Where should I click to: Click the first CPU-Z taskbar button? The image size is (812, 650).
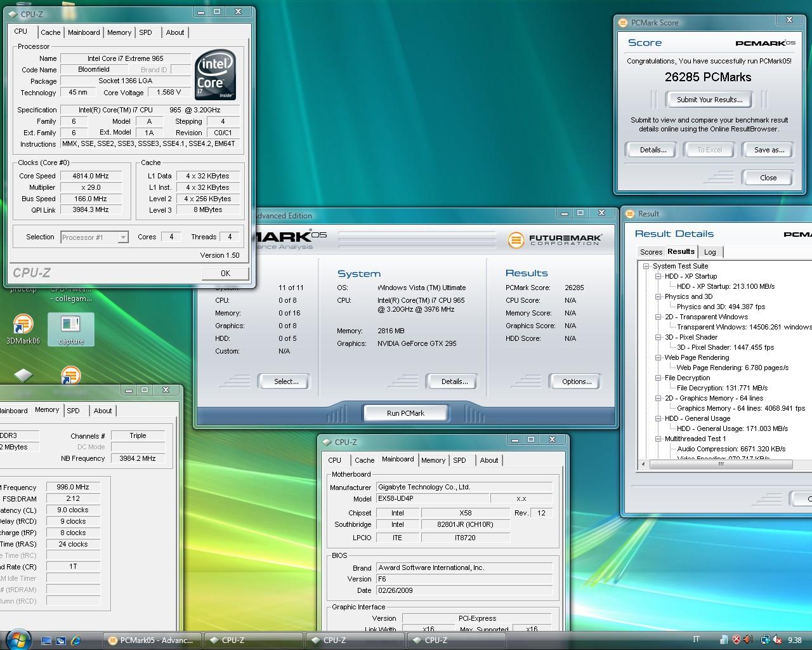(x=254, y=640)
